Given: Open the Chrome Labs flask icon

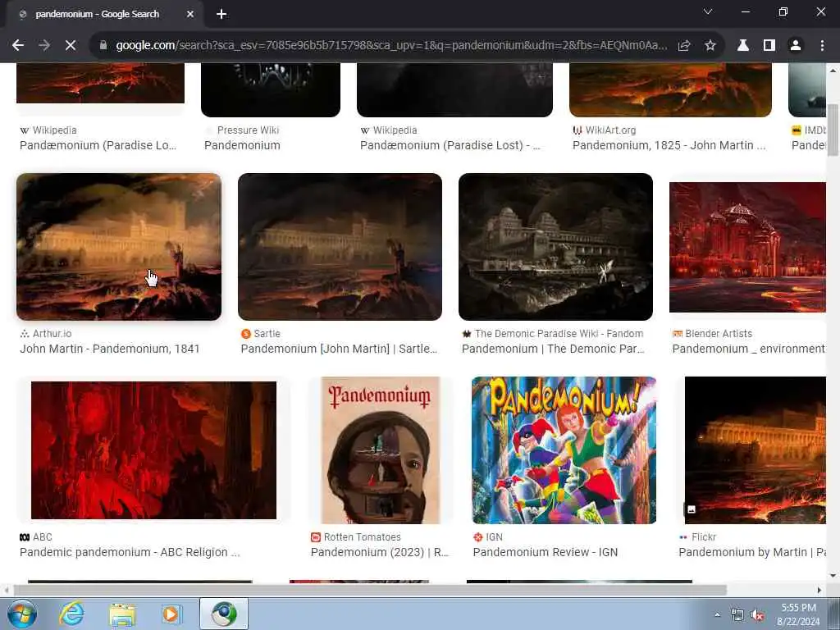Looking at the screenshot, I should point(743,46).
